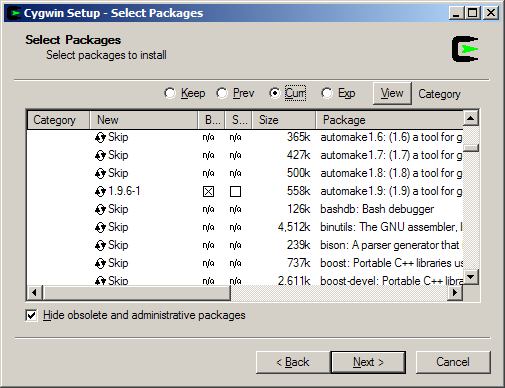The image size is (505, 388).
Task: Click the View button
Action: click(392, 93)
